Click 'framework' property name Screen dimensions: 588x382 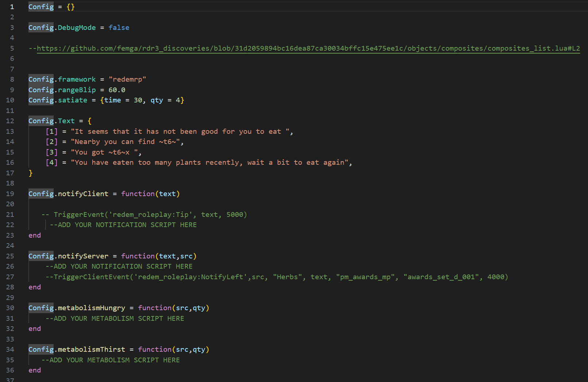coord(77,79)
